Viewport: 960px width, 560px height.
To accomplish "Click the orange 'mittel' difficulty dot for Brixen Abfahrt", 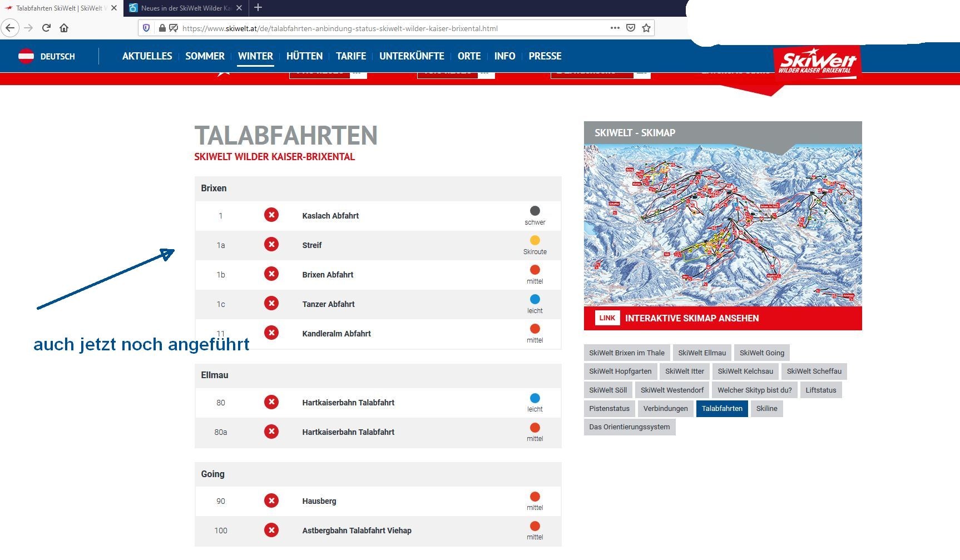I will [x=535, y=270].
